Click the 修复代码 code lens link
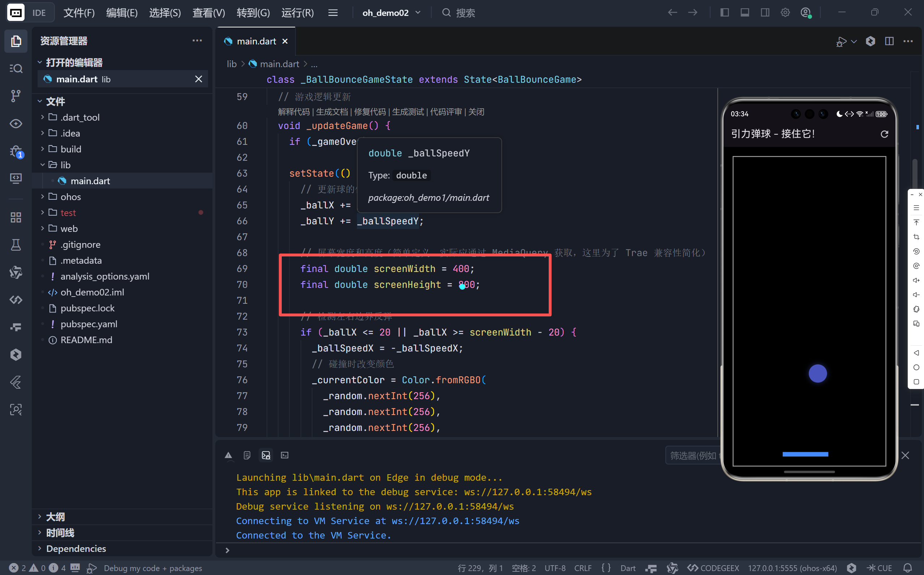This screenshot has height=575, width=924. tap(370, 112)
